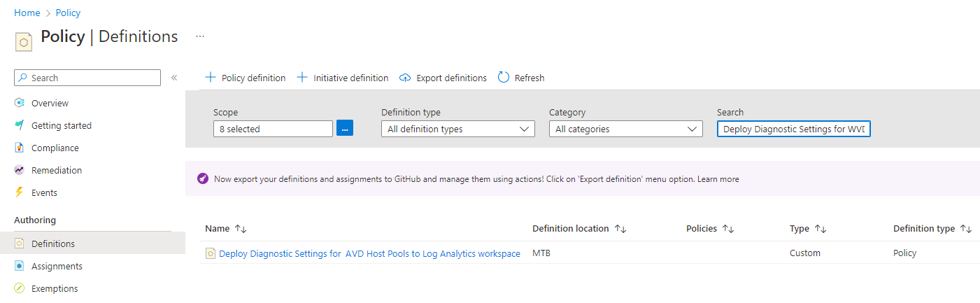The height and width of the screenshot is (303, 980).
Task: Click the Policy definition type cell
Action: 904,253
